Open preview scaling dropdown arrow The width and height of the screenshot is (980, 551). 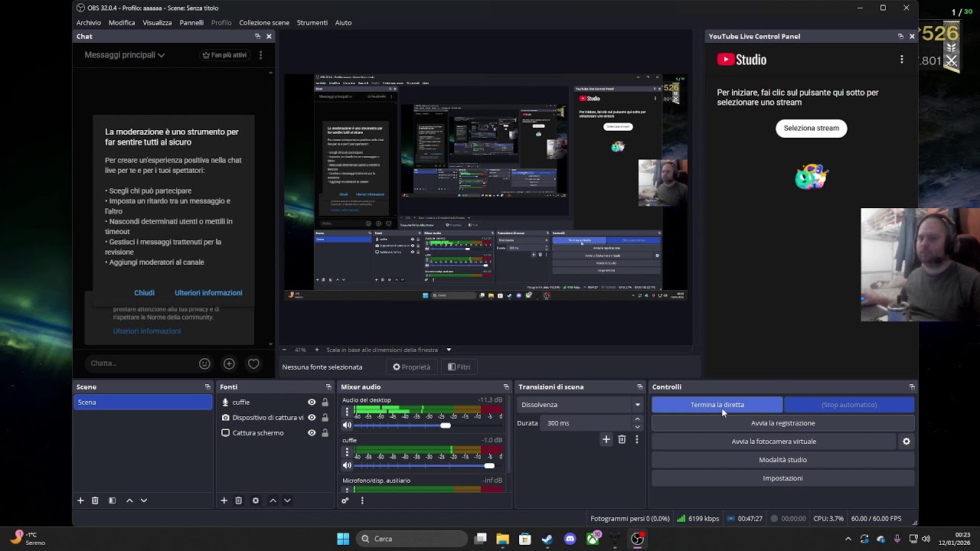(449, 350)
